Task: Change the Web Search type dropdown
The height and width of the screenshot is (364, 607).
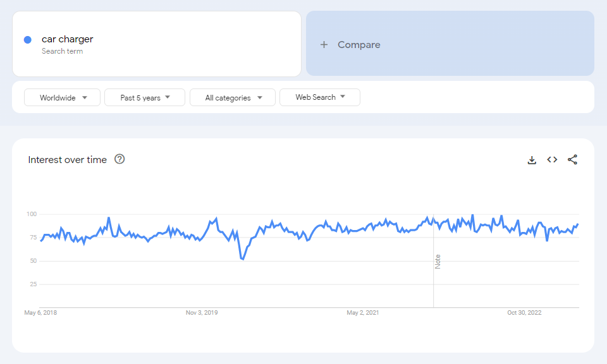Action: [x=320, y=97]
